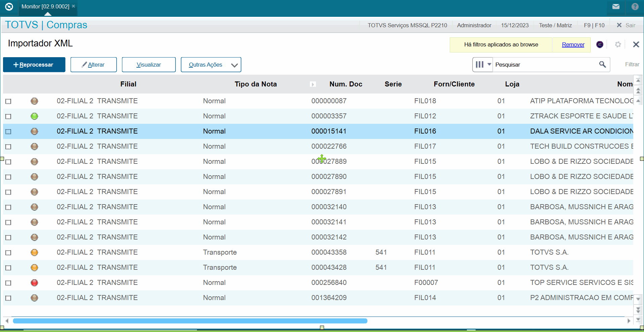Sort by the Num. Doc column header
Viewport: 644px width, 332px height.
pyautogui.click(x=346, y=84)
